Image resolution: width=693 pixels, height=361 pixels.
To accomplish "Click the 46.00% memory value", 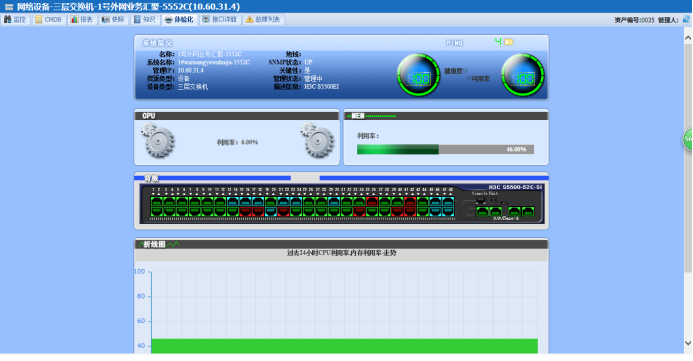I will [516, 149].
